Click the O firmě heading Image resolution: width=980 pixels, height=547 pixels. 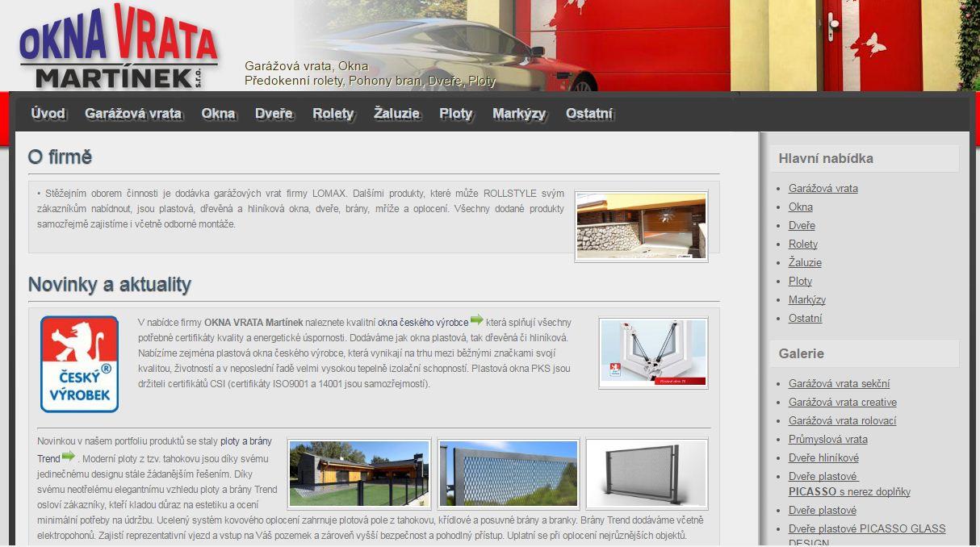(60, 157)
